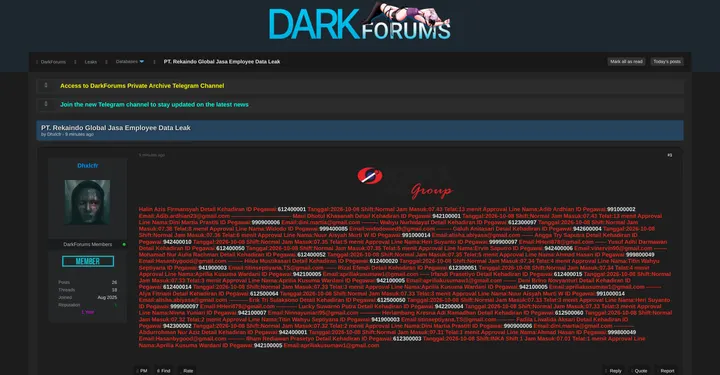Click the post timestamp above the post body

coord(152,155)
